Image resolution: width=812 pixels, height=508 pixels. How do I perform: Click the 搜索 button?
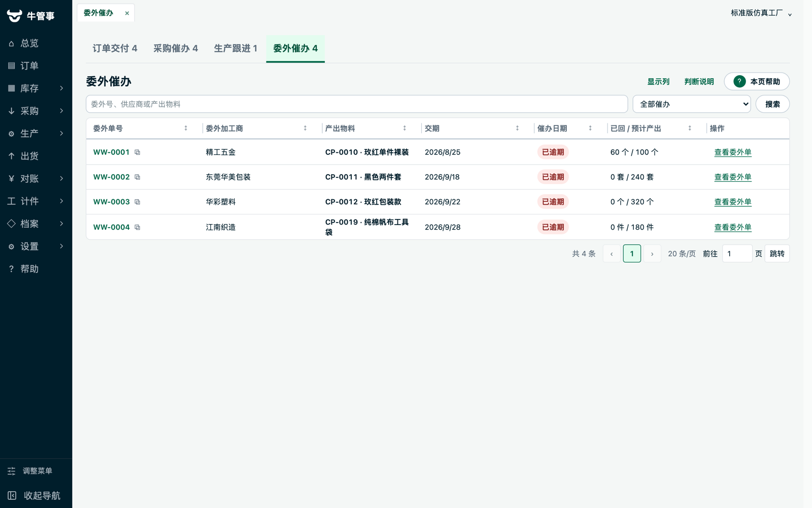(772, 104)
